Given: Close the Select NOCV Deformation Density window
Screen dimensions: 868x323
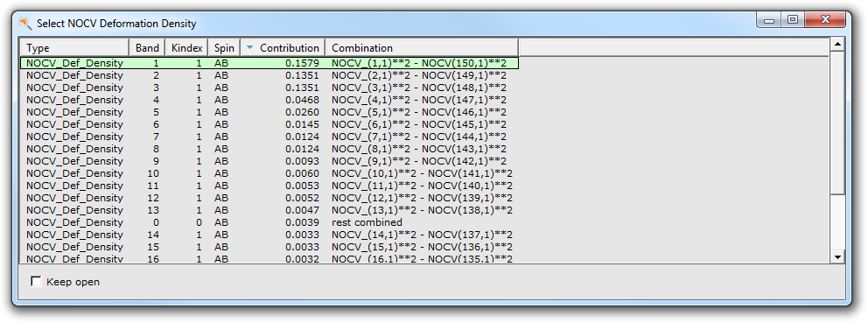Looking at the screenshot, I should [x=825, y=20].
